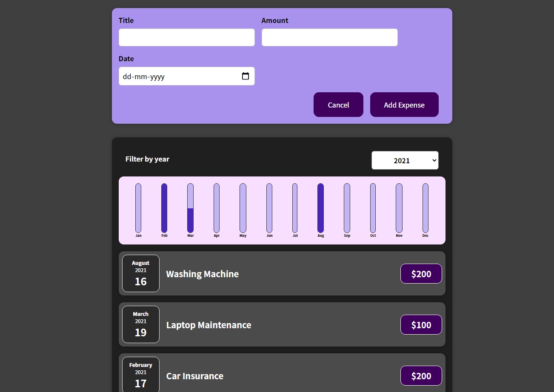Click the Jul chart bar
The height and width of the screenshot is (392, 554).
[x=295, y=208]
